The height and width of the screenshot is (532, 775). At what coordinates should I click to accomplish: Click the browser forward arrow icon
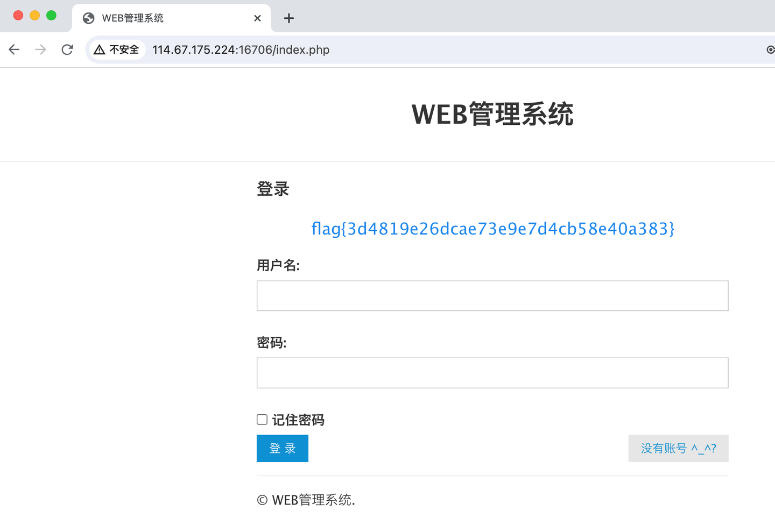coord(40,49)
